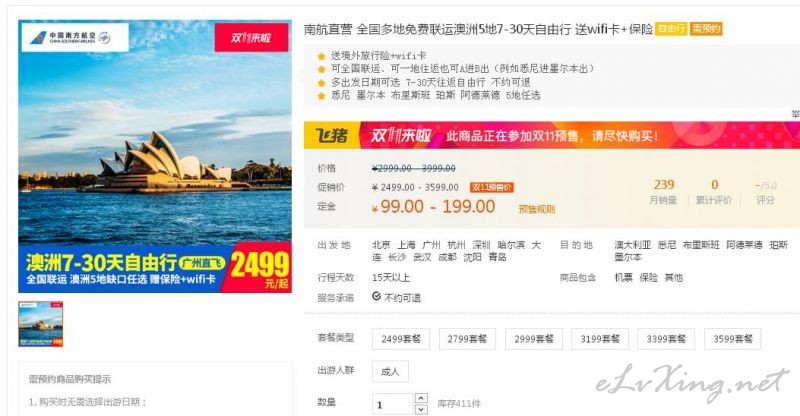Viewport: 800px width, 416px height.
Task: Click the 飞猪 brand logo
Action: [332, 136]
